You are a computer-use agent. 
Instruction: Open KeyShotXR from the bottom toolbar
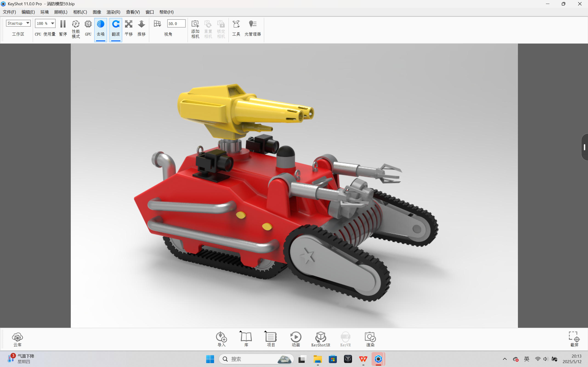pos(321,339)
